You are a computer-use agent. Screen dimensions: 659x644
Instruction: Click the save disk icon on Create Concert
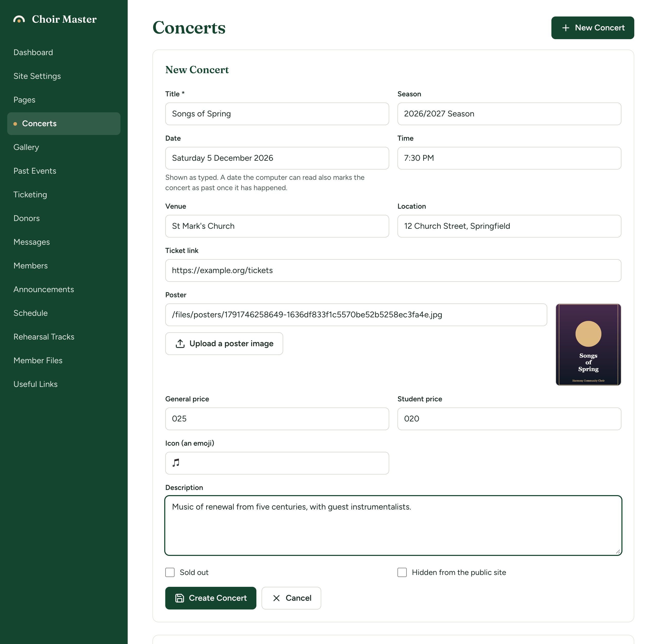coord(179,598)
